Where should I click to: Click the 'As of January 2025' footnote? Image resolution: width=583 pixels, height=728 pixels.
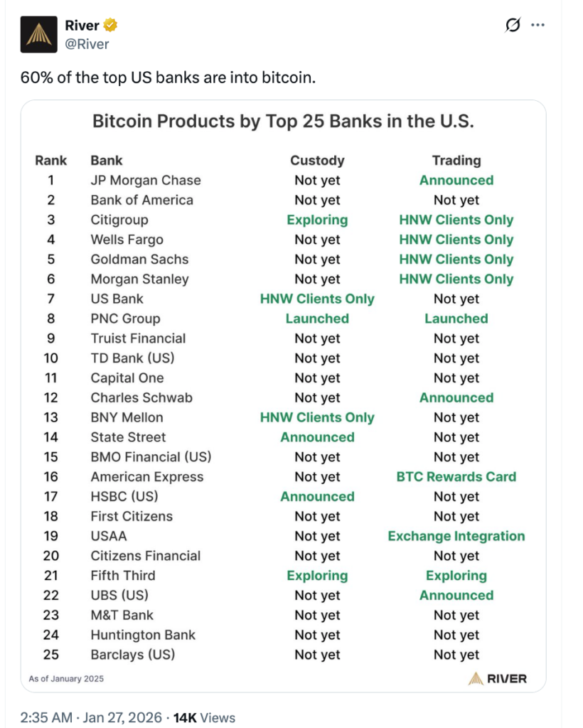[66, 678]
